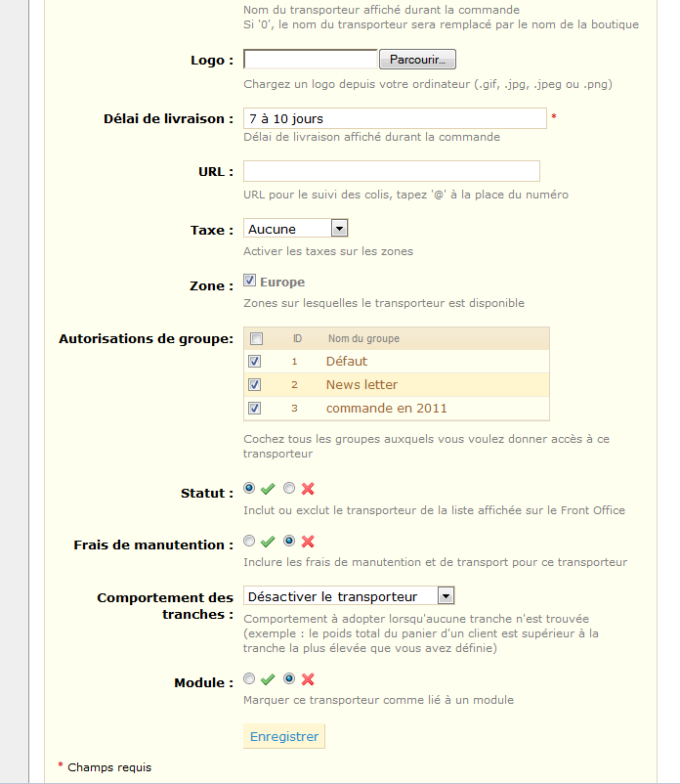This screenshot has height=784, width=680.
Task: Select Frais de manutention disabled radio button
Action: coord(289,541)
